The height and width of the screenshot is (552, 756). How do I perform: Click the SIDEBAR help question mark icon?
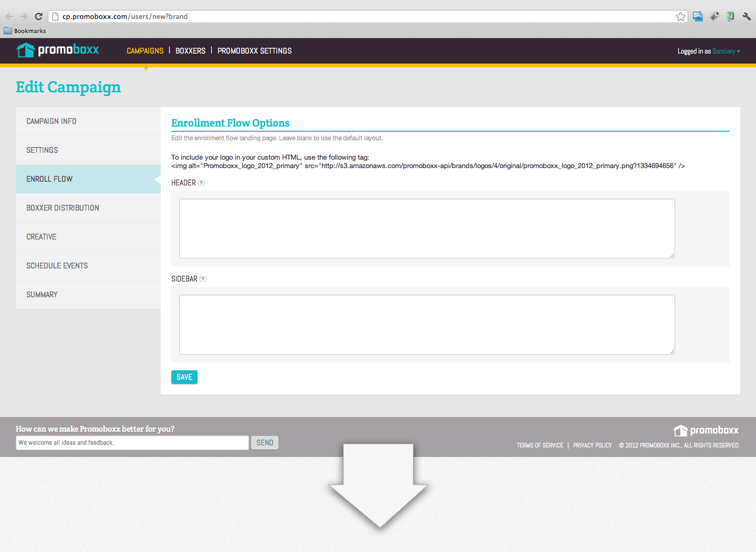point(203,279)
